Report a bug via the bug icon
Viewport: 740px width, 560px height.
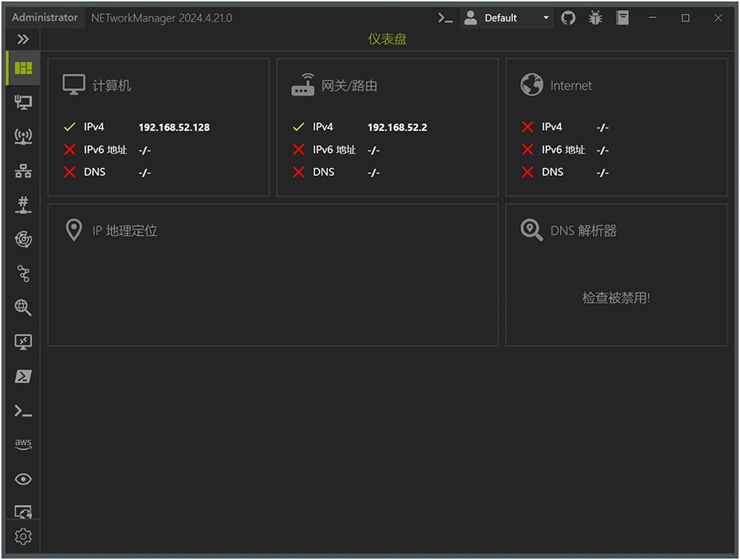click(595, 17)
